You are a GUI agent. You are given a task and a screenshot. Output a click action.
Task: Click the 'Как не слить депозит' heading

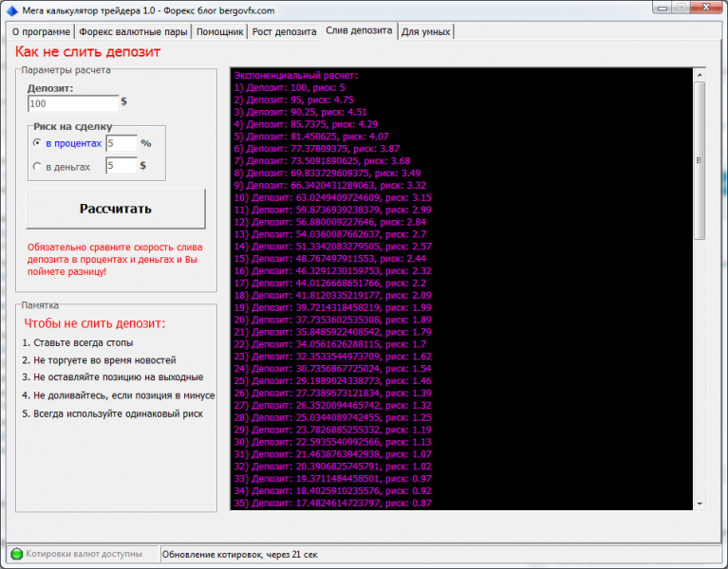[87, 51]
